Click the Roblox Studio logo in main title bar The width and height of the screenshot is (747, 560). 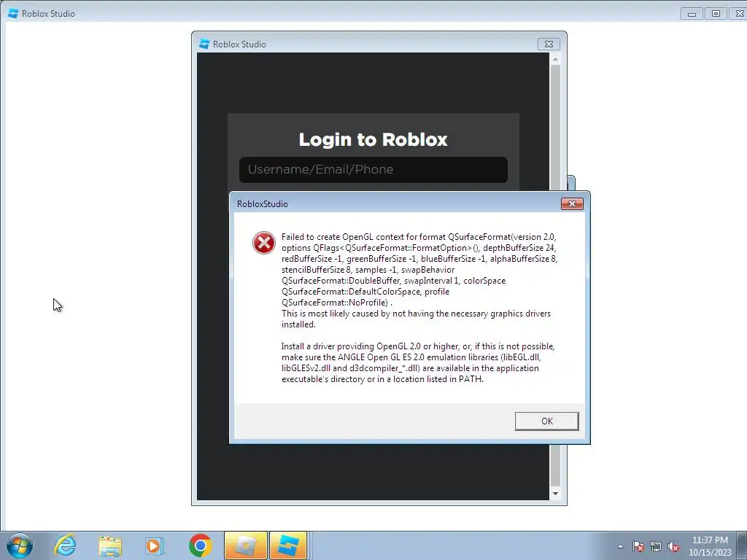pos(13,13)
